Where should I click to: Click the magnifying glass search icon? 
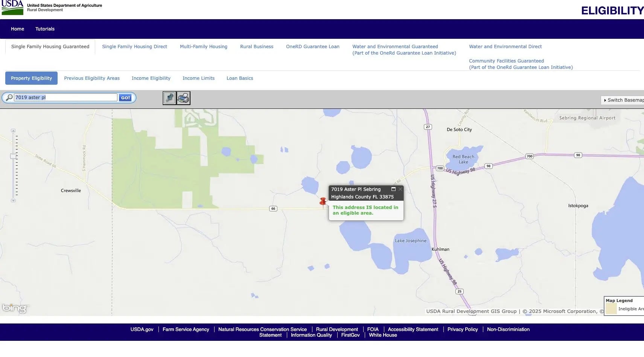[x=9, y=98]
